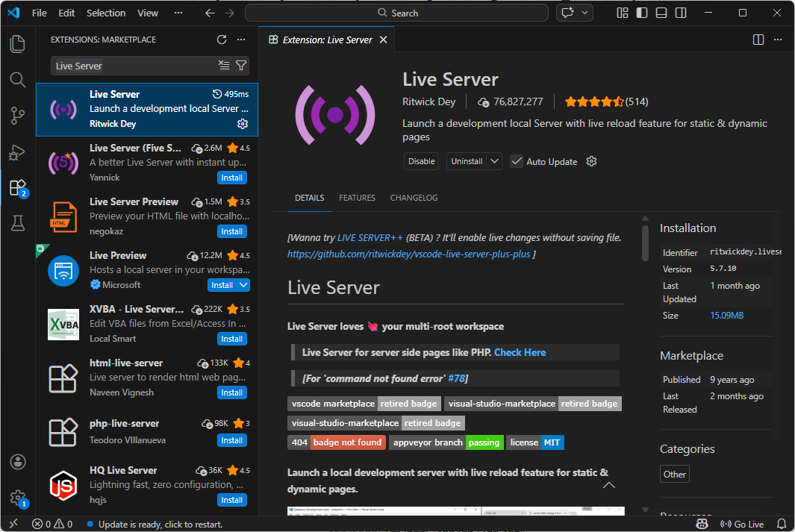
Task: Open the LIVE SERVER++ link
Action: pyautogui.click(x=370, y=237)
